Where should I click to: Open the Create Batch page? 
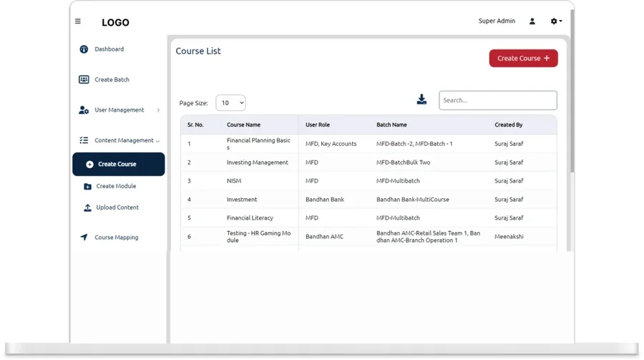pyautogui.click(x=112, y=79)
